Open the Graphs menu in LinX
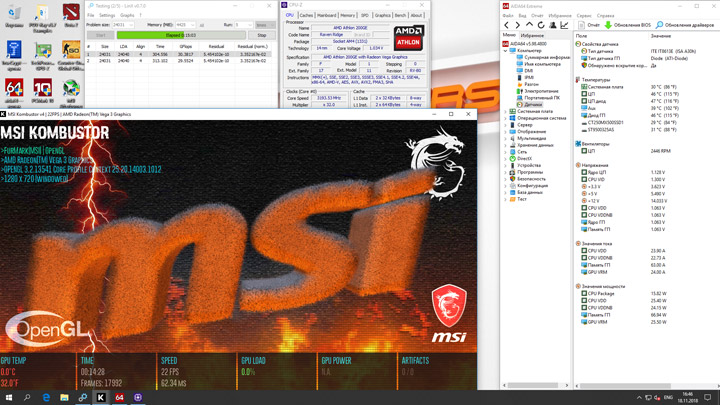Screen dimensions: 720x405 [127, 15]
